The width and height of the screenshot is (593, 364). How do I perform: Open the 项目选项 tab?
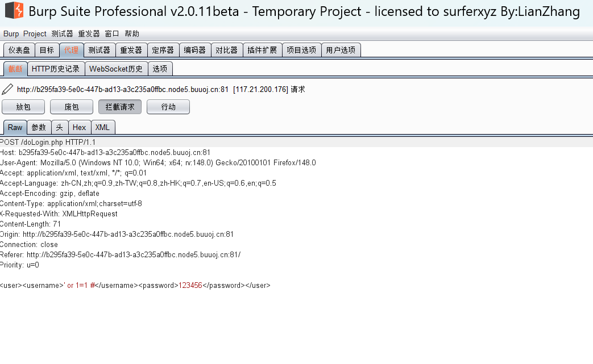tap(301, 50)
